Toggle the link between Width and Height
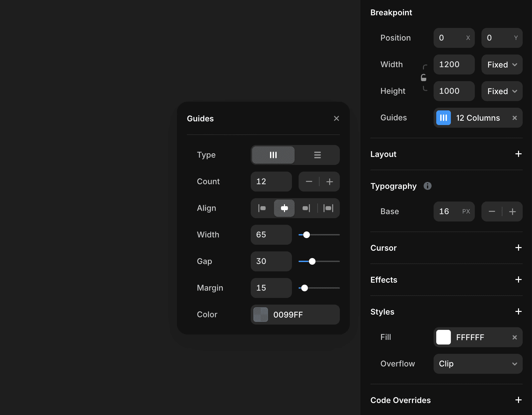Screen dimensions: 532x415 [x=424, y=77]
